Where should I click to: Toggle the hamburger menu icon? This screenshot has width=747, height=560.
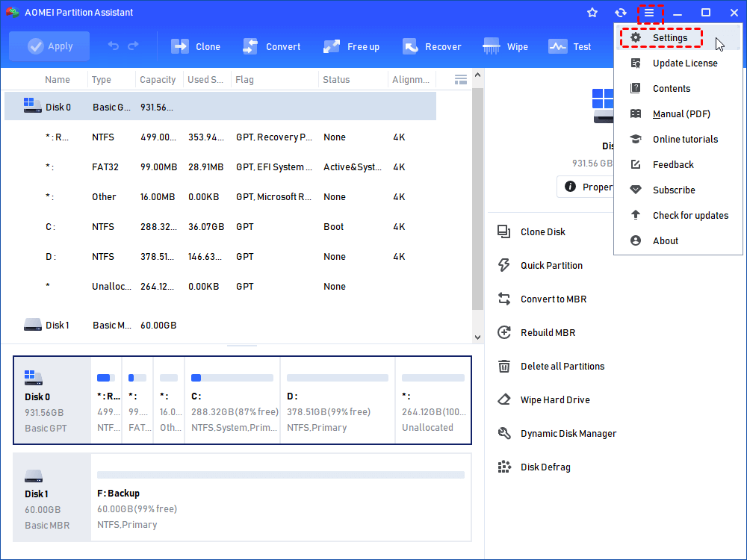point(649,13)
